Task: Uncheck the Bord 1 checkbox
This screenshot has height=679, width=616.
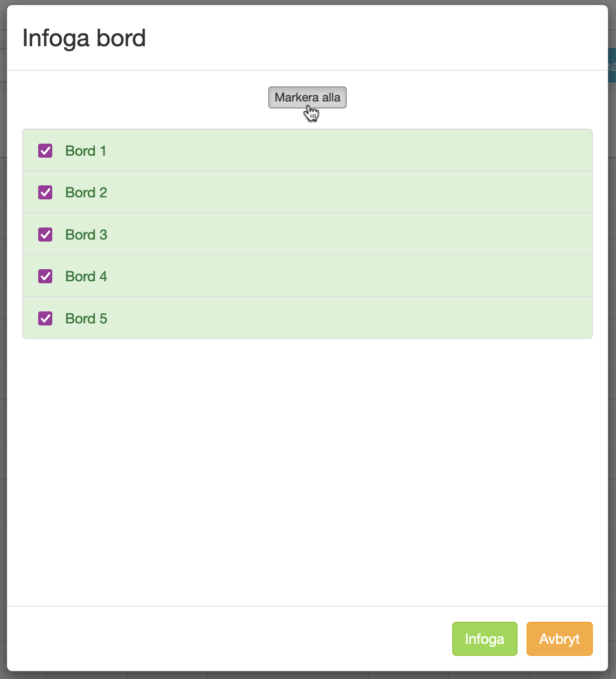Action: (x=45, y=151)
